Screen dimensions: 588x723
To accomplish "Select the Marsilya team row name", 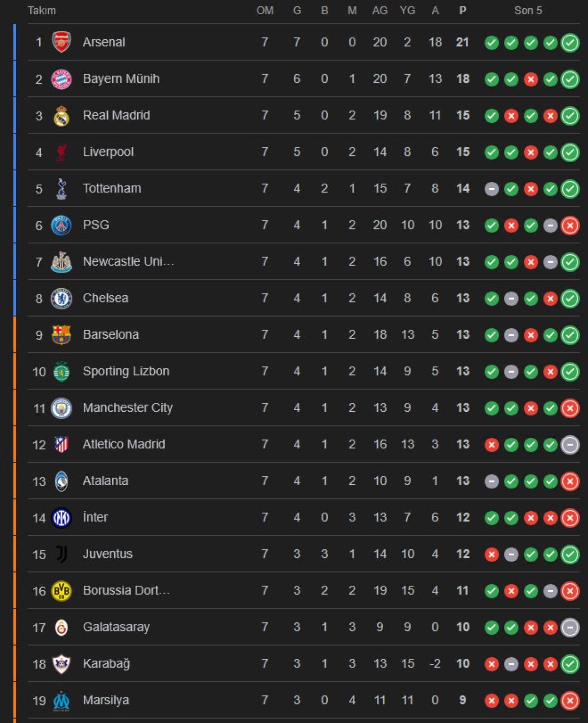I will point(106,700).
